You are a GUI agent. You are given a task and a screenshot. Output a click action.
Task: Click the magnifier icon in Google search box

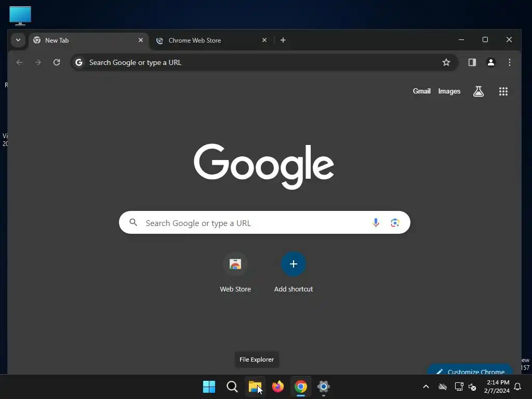(x=134, y=222)
